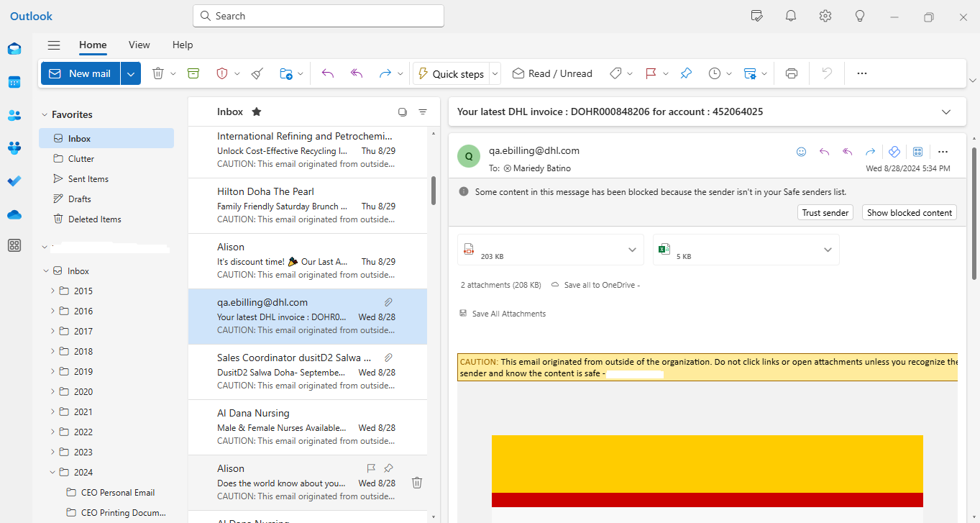The height and width of the screenshot is (523, 980).
Task: Click the Trust sender button
Action: [x=825, y=212]
